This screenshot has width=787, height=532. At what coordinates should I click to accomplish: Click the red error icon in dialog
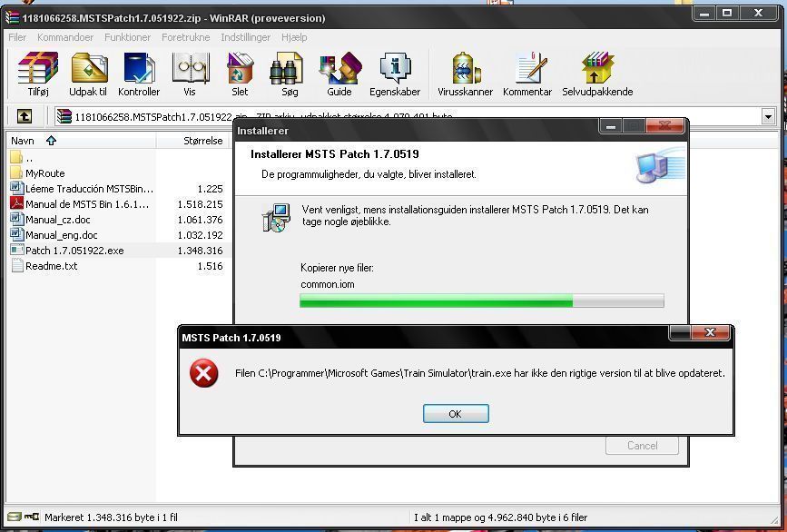point(203,373)
